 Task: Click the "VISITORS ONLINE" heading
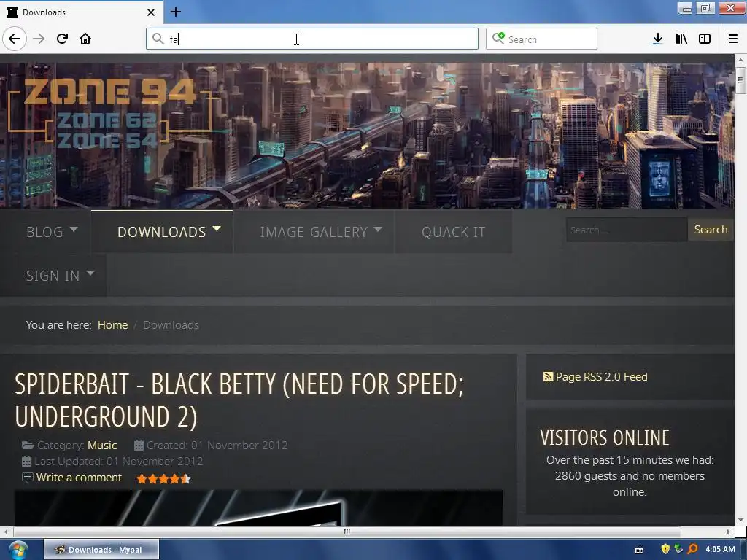click(x=605, y=437)
